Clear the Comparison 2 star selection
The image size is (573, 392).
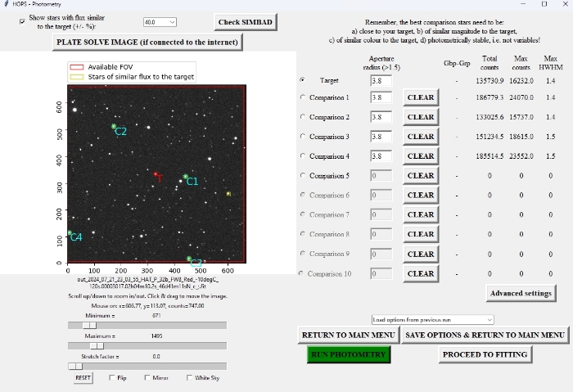pos(421,117)
